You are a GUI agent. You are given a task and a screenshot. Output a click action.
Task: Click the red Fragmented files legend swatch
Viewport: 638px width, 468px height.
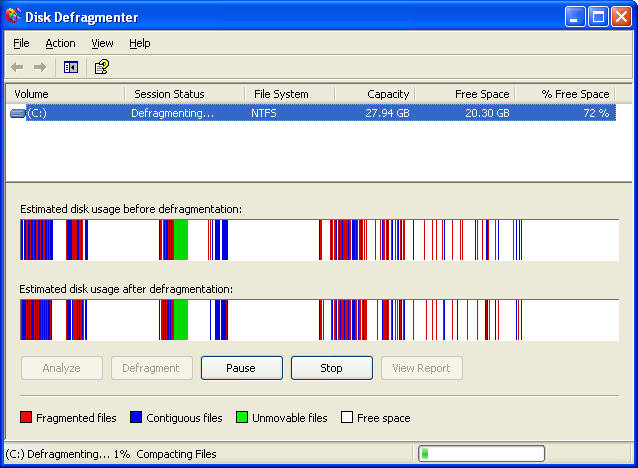(26, 417)
